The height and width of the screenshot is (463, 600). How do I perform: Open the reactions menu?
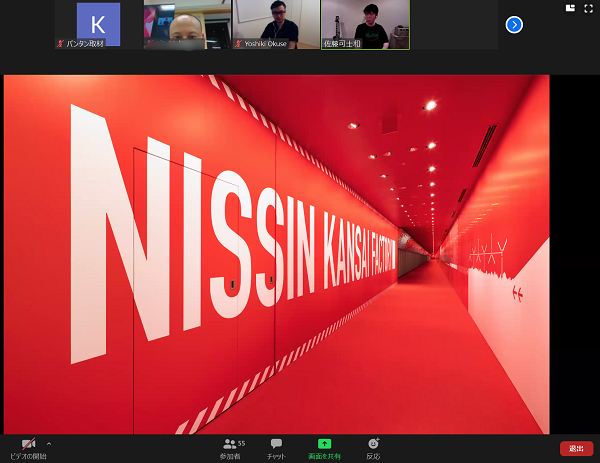tap(373, 444)
